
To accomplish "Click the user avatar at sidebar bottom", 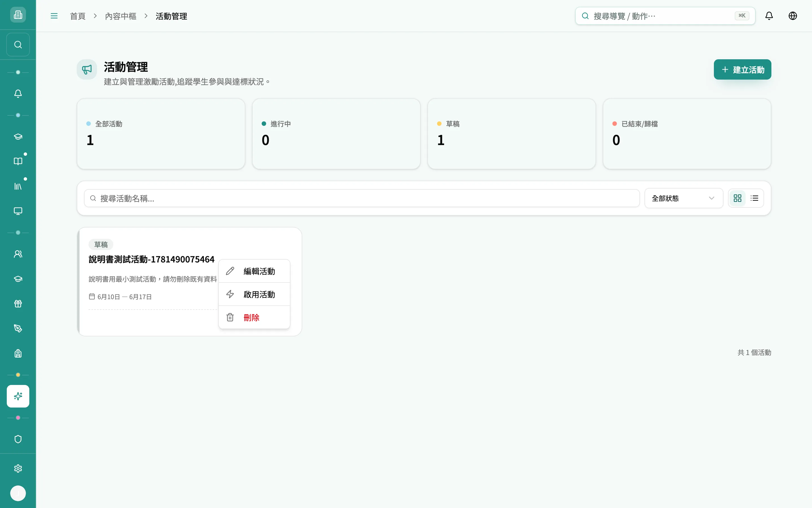I will point(18,493).
